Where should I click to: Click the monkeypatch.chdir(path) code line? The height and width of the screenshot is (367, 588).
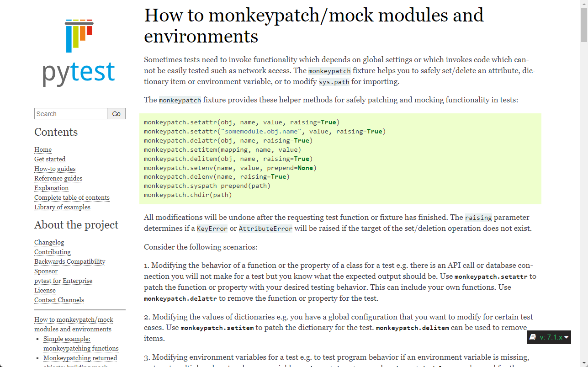tap(188, 195)
